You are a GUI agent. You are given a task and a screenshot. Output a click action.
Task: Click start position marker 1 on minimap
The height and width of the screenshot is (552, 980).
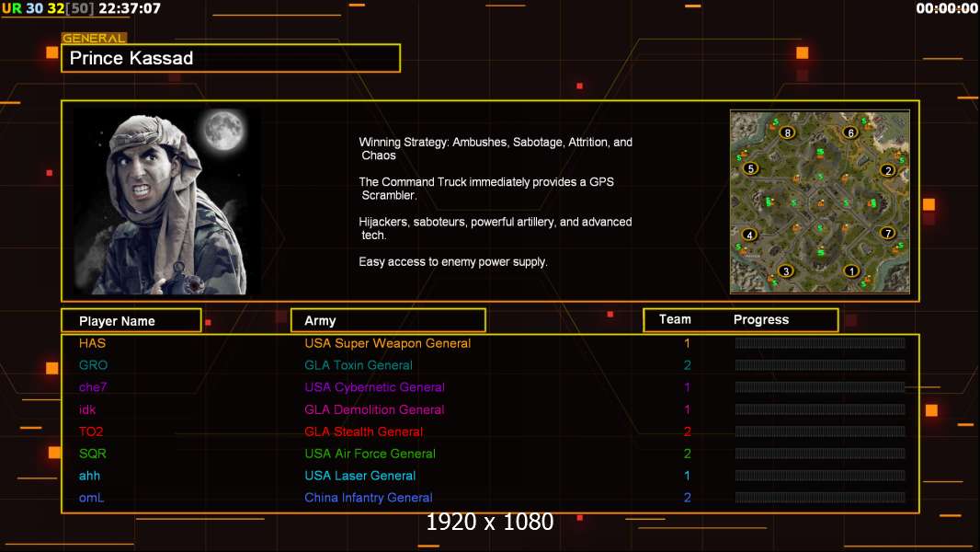(850, 270)
